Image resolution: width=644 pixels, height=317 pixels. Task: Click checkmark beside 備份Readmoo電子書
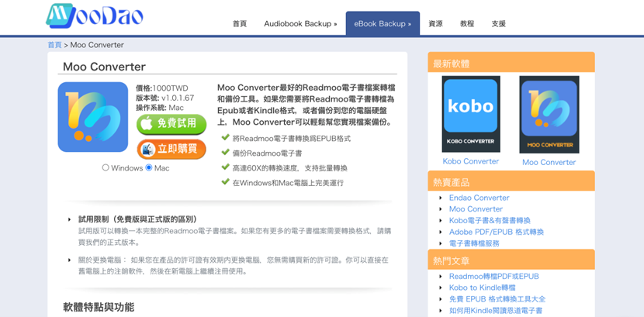click(x=225, y=152)
